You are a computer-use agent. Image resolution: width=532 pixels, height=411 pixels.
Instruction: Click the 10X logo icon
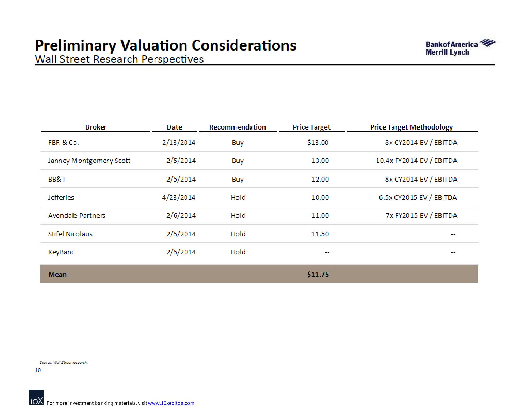click(x=36, y=397)
